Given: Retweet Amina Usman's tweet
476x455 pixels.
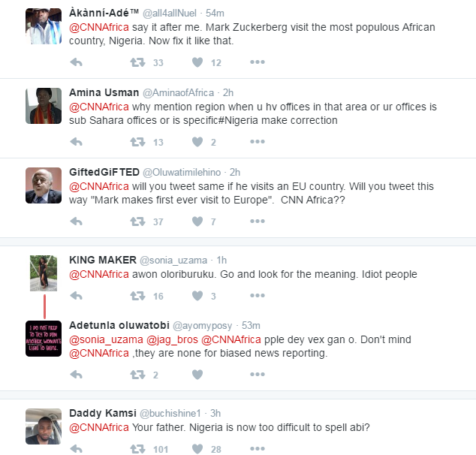Looking at the screenshot, I should (137, 142).
